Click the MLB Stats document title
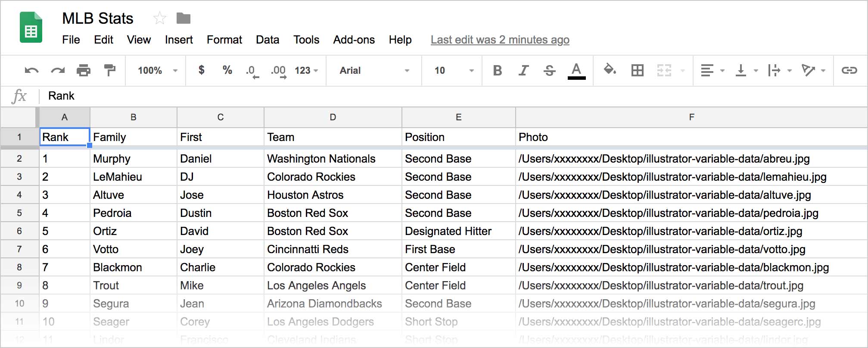Viewport: 868px width, 348px height. pos(98,18)
